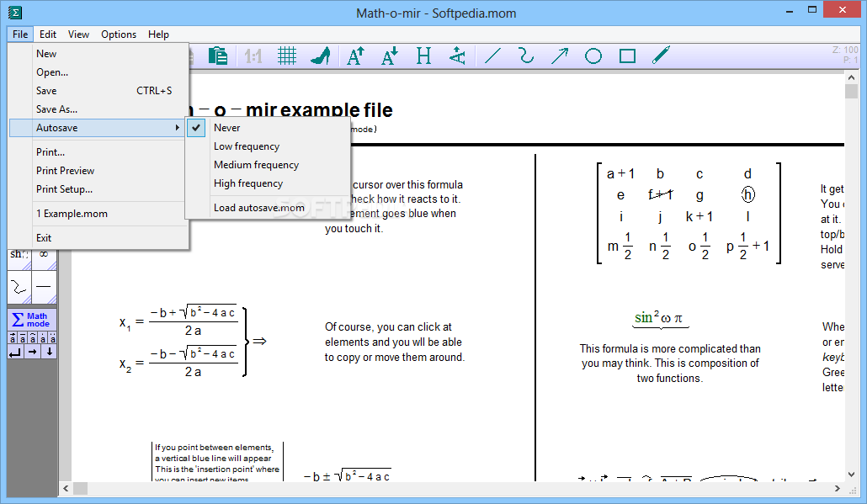The height and width of the screenshot is (504, 867).
Task: Click vertical scrollbar up arrow
Action: coord(851,78)
